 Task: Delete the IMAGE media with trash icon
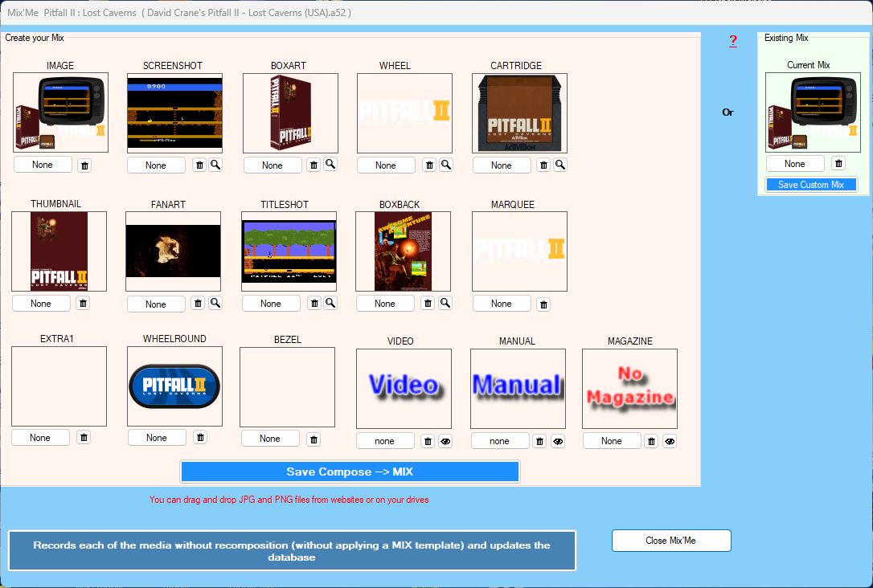click(84, 165)
